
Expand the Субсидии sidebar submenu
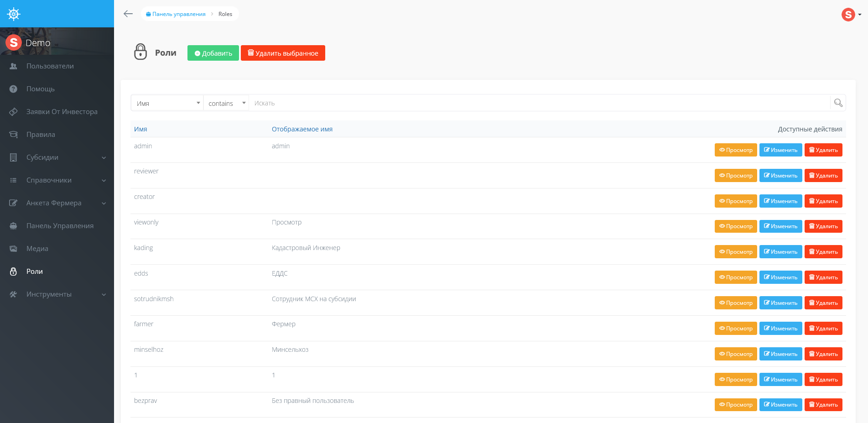click(x=104, y=157)
